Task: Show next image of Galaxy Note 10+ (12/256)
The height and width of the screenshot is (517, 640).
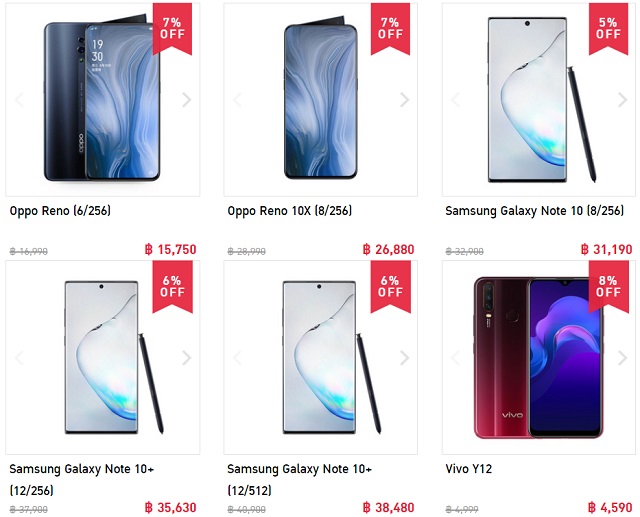Action: 187,358
